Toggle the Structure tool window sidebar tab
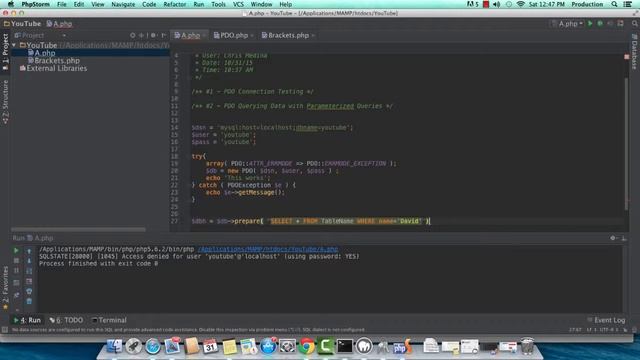Screen dimensions: 640x360 pyautogui.click(x=5, y=102)
